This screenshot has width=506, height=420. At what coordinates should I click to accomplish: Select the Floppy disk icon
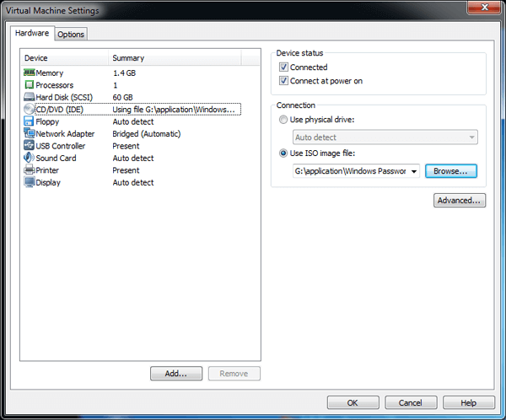pyautogui.click(x=29, y=121)
